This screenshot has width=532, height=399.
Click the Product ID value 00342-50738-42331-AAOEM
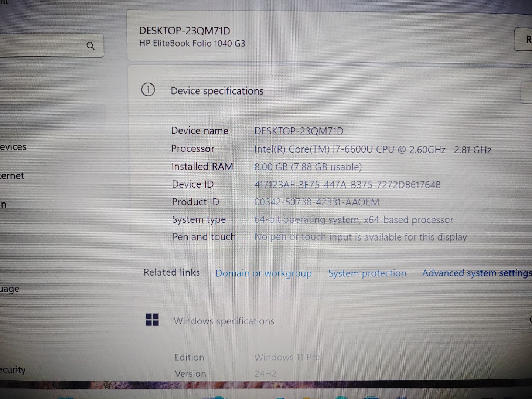[x=317, y=202]
